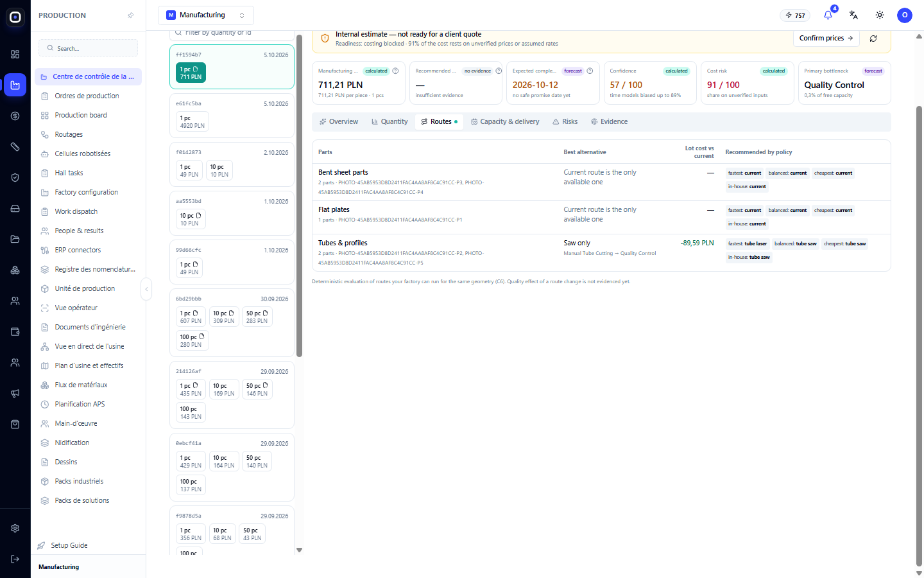Show info for the Expected completion card

[x=590, y=71]
